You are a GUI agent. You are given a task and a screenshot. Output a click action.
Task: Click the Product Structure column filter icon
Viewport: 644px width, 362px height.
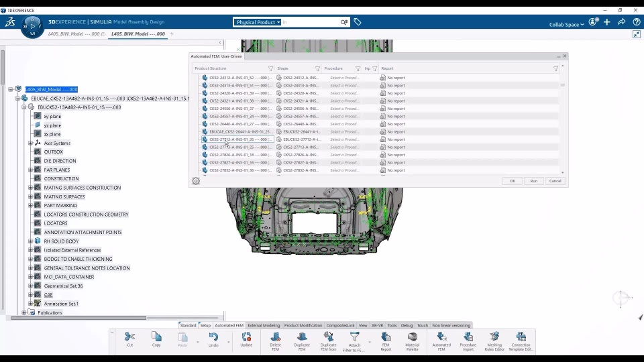(x=270, y=68)
